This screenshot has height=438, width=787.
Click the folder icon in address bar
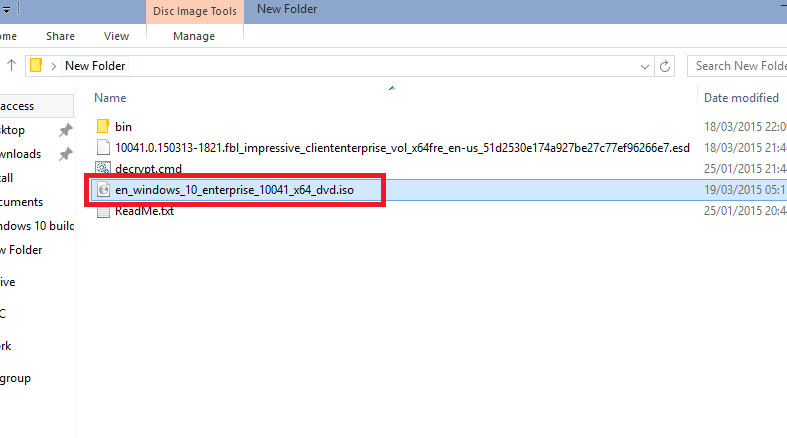(x=36, y=66)
